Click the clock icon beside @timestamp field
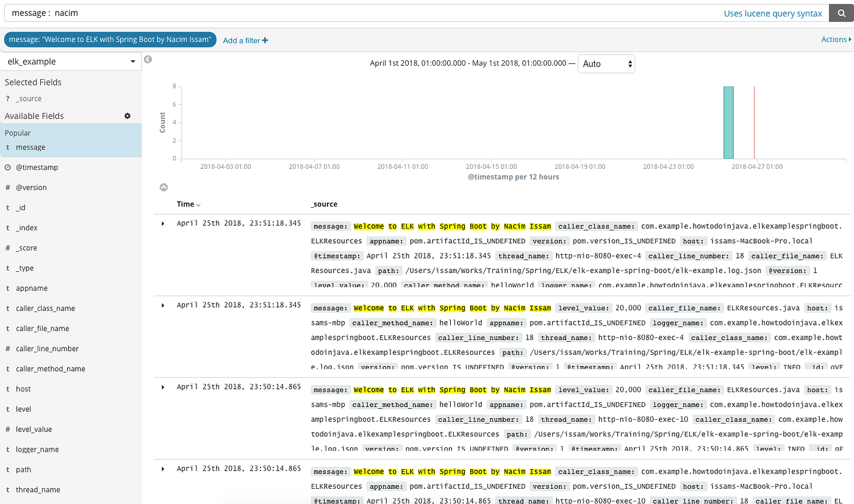 point(6,167)
